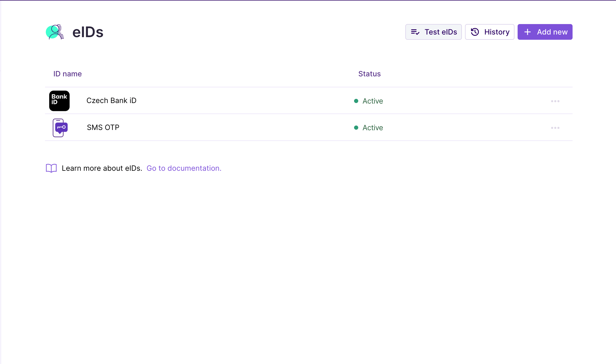Click the ID name column header
This screenshot has height=364, width=616.
point(68,74)
